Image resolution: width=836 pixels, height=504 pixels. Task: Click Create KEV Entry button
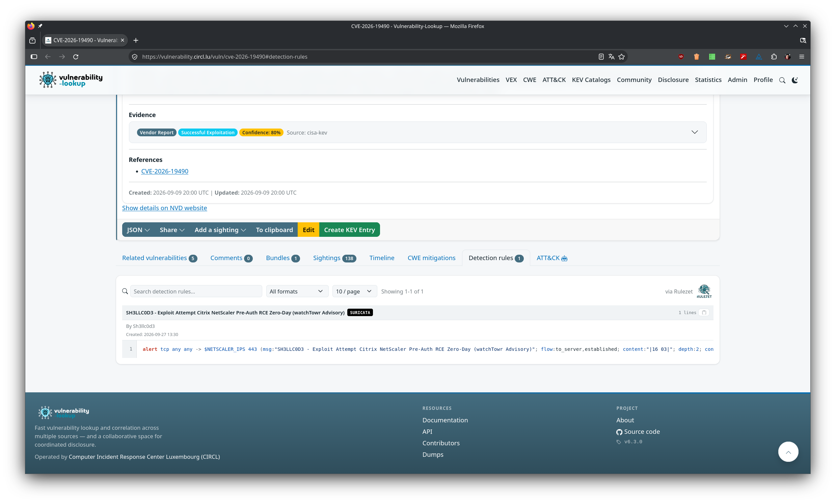click(349, 230)
